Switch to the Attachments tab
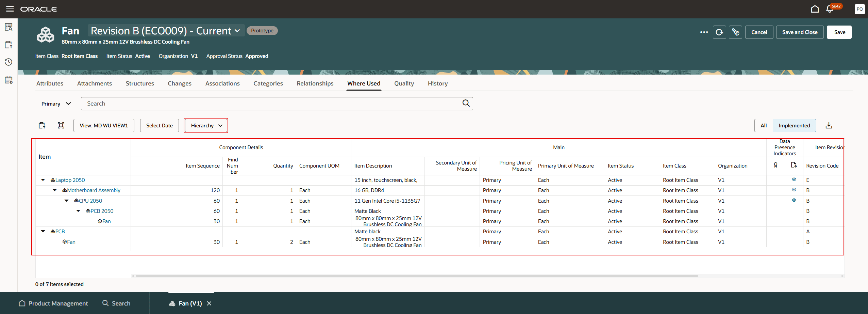The width and height of the screenshot is (868, 314). 94,83
